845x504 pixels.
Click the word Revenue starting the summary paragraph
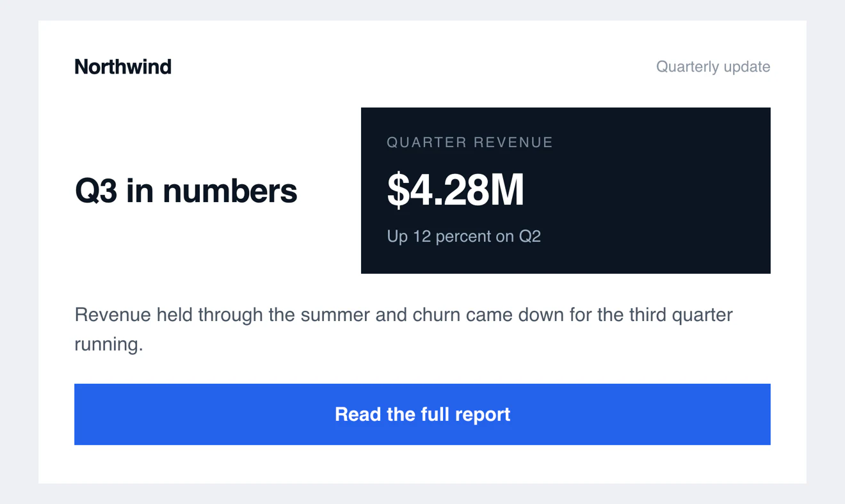pos(113,315)
